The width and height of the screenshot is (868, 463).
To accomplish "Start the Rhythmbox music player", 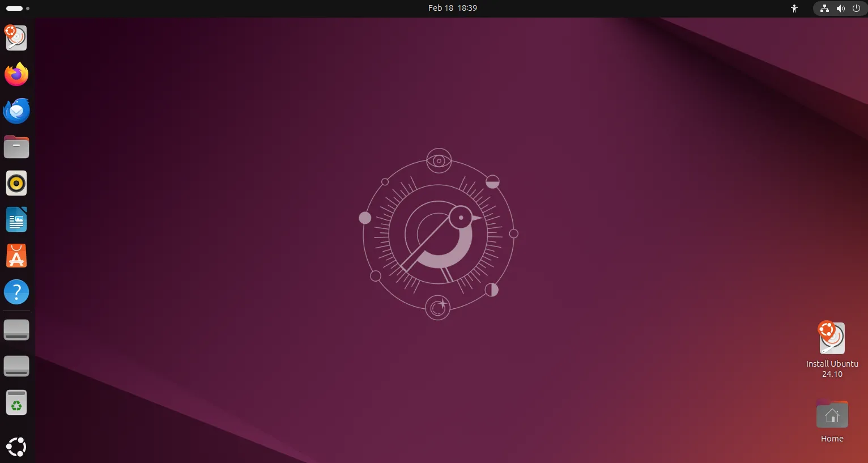I will (16, 183).
